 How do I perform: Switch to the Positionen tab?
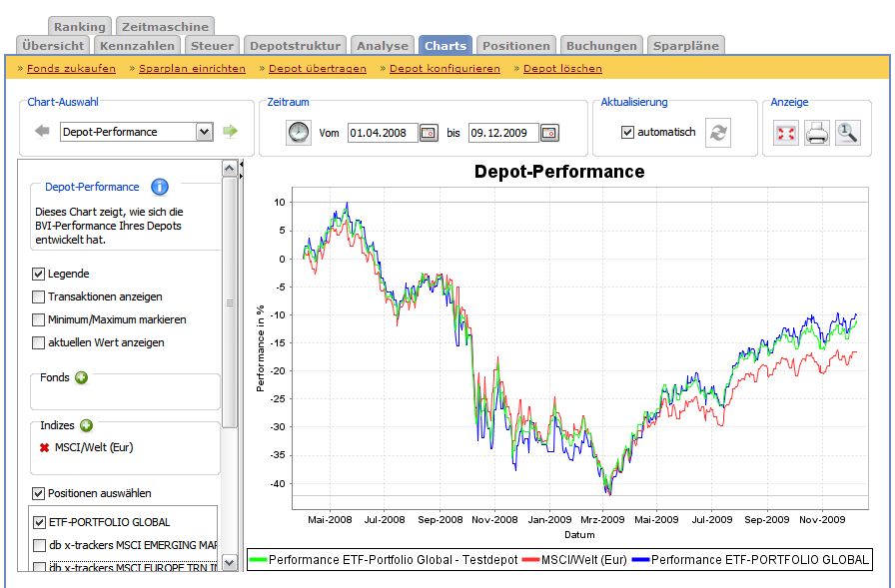(x=514, y=45)
